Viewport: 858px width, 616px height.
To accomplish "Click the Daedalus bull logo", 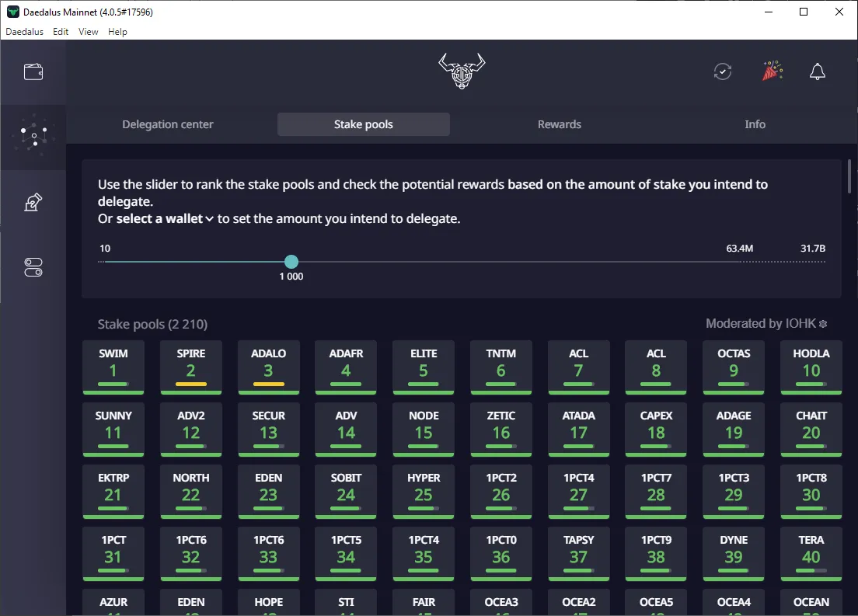I will coord(462,71).
